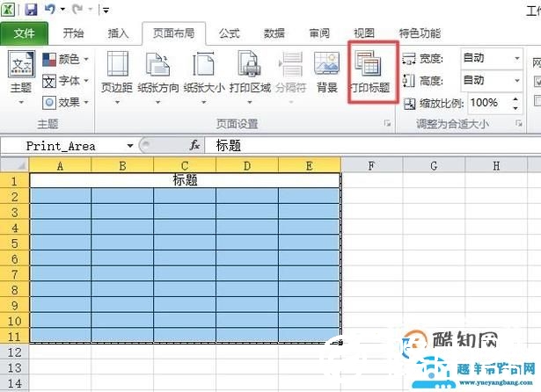Open the 颜色 theme colors menu
Image resolution: width=541 pixels, height=392 pixels.
[66, 59]
